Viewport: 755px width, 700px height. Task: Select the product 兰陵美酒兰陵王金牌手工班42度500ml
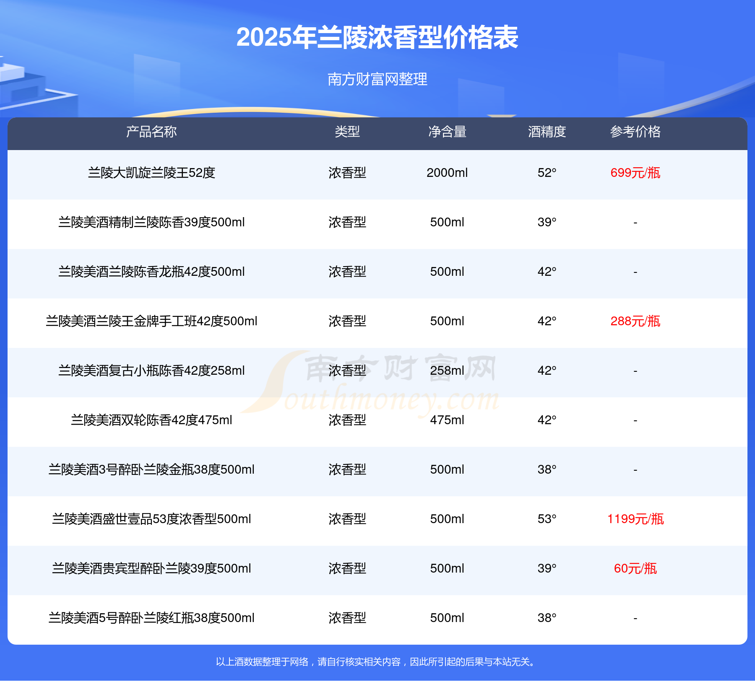151,321
